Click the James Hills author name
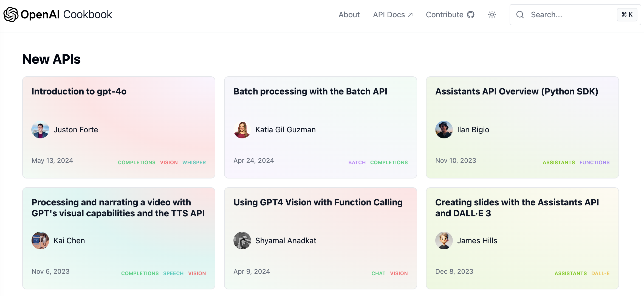This screenshot has width=644, height=296. [x=477, y=241]
